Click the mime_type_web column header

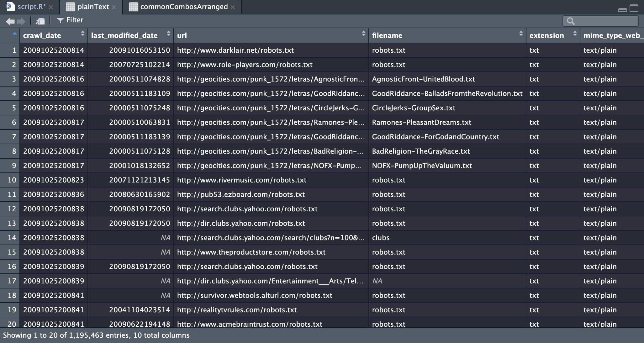pos(611,35)
